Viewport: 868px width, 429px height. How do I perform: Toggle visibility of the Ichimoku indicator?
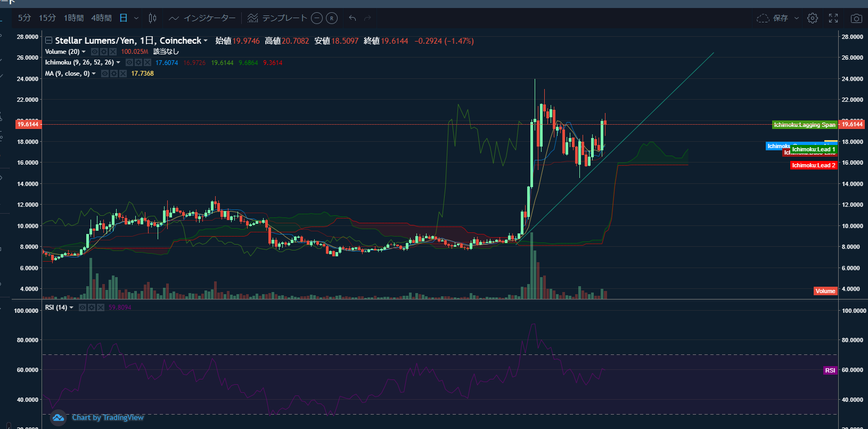[x=129, y=62]
